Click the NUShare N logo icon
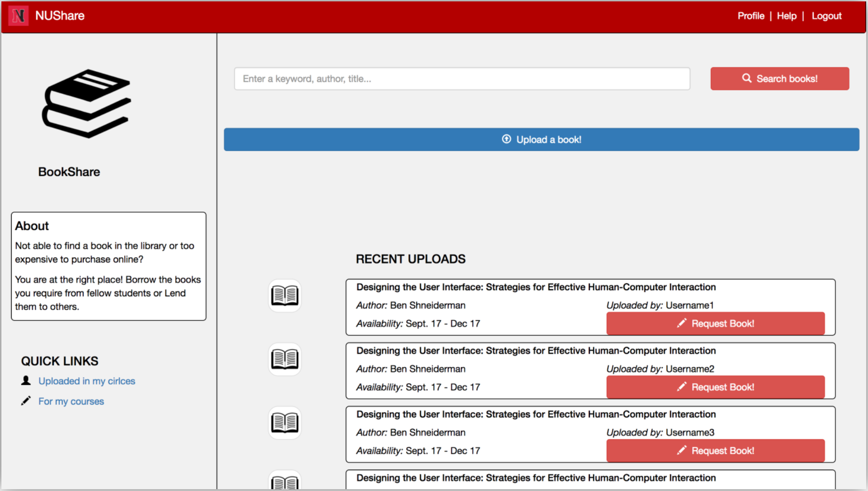 tap(18, 16)
